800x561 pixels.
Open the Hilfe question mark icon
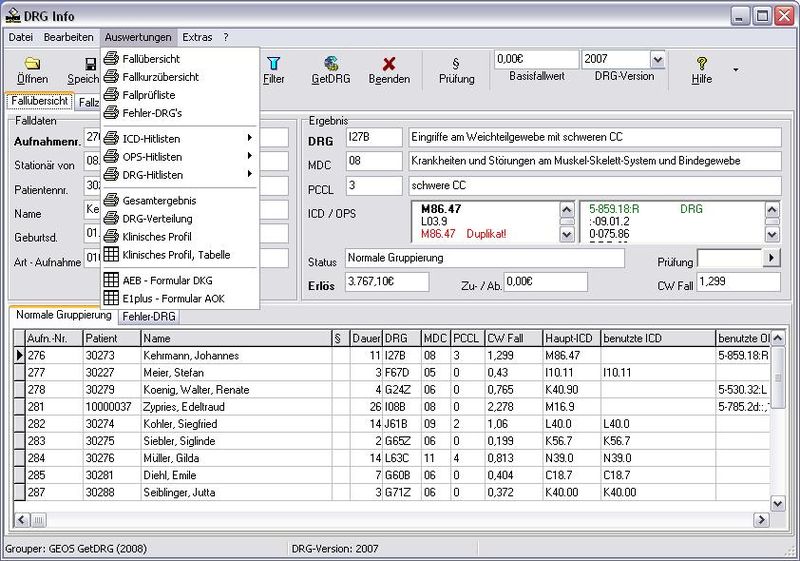[702, 63]
